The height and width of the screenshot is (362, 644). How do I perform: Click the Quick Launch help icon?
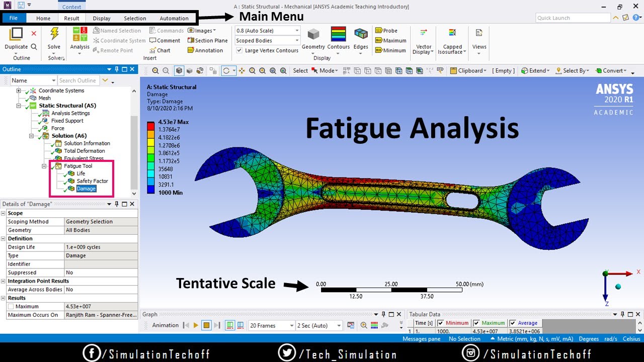point(637,18)
